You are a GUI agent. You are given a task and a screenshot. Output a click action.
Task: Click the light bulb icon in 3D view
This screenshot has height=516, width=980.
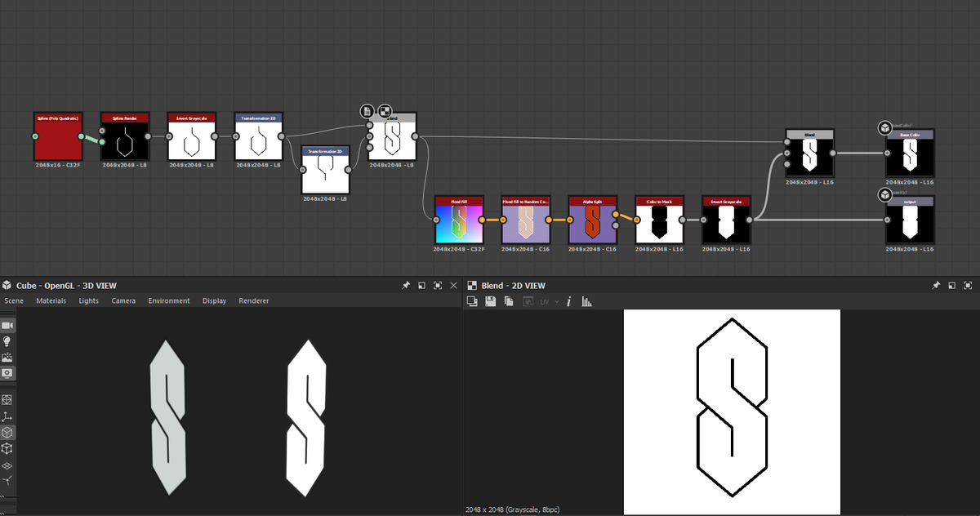click(x=7, y=341)
